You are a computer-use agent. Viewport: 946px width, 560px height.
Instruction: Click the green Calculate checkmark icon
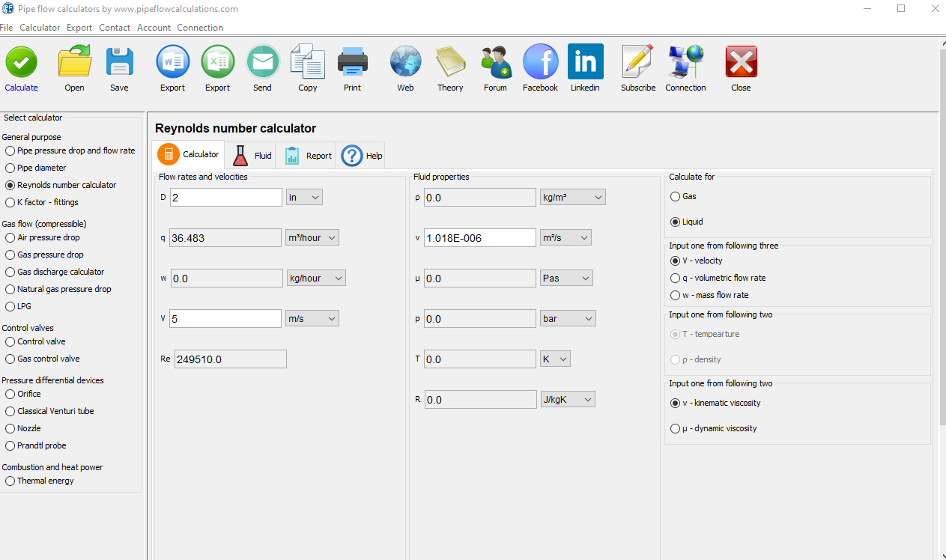tap(21, 63)
